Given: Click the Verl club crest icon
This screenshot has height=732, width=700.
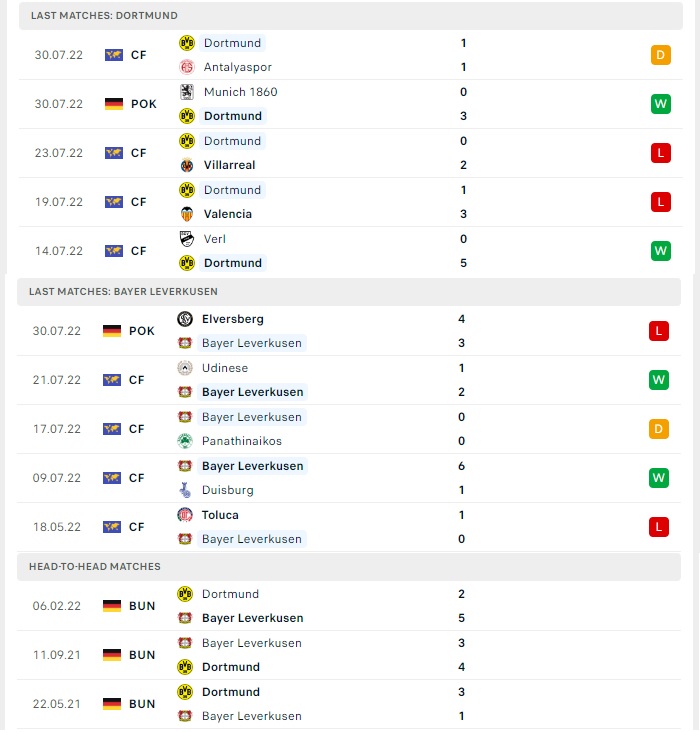Looking at the screenshot, I should click(x=187, y=239).
